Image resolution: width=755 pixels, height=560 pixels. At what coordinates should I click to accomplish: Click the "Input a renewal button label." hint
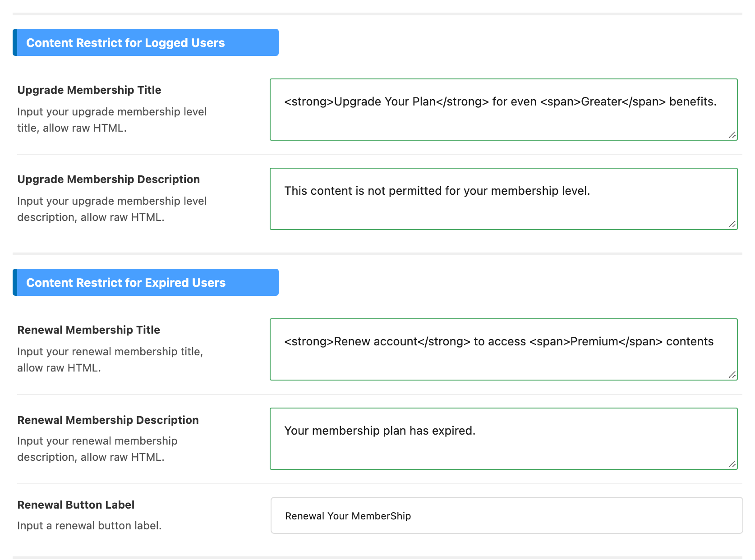[89, 526]
